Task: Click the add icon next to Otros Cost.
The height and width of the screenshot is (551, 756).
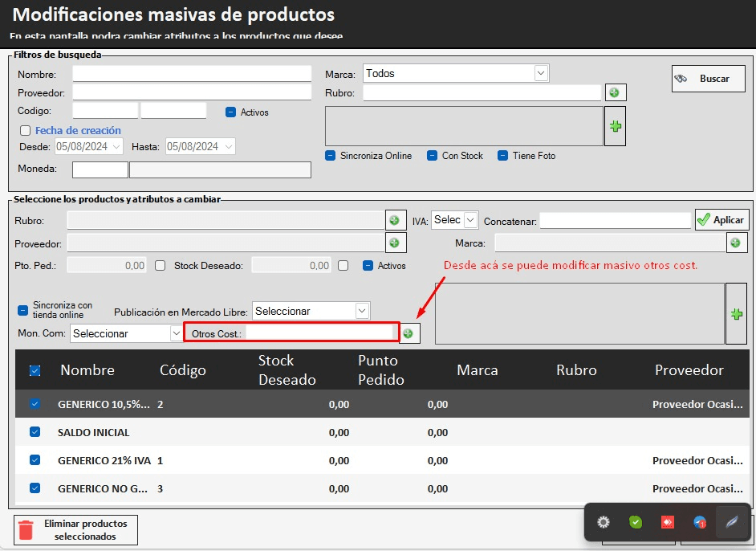Action: 408,333
